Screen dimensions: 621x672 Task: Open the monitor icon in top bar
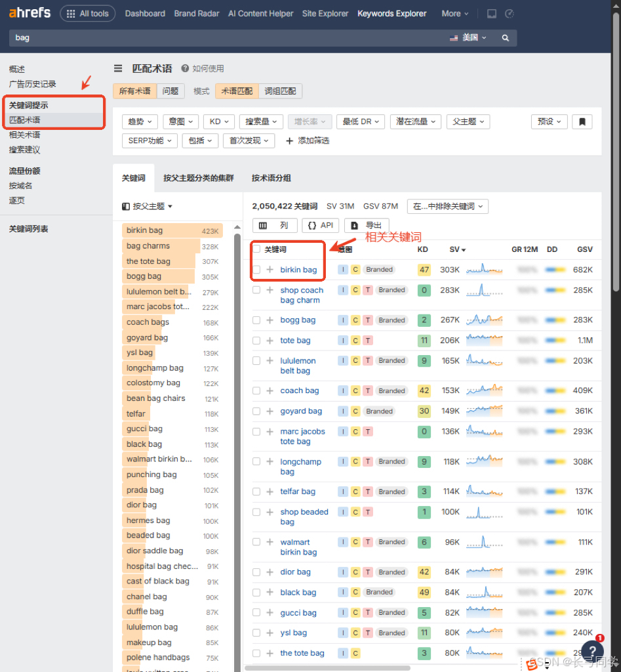tap(492, 14)
